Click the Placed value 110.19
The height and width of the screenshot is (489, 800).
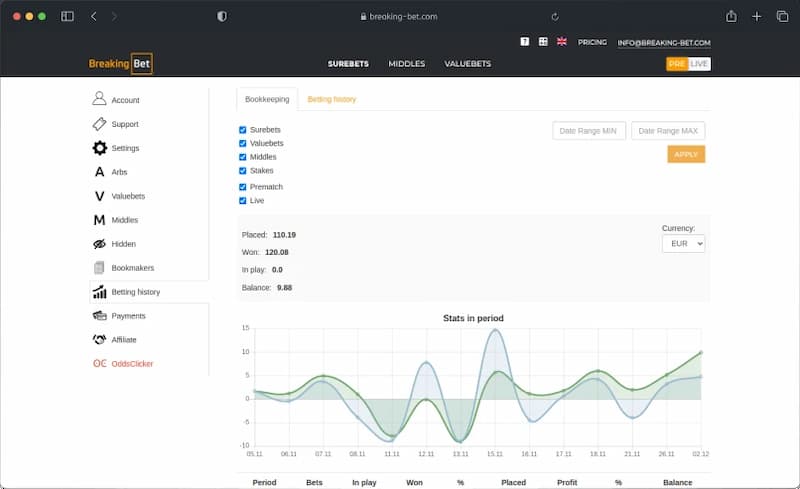tap(284, 235)
